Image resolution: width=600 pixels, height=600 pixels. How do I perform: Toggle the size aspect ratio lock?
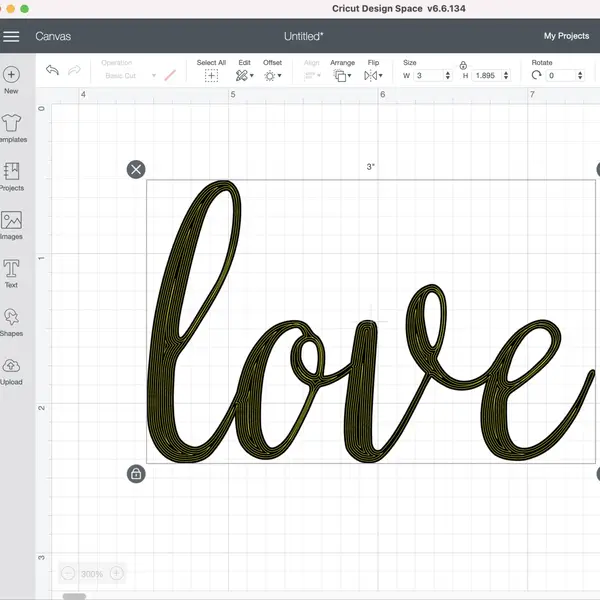[463, 65]
